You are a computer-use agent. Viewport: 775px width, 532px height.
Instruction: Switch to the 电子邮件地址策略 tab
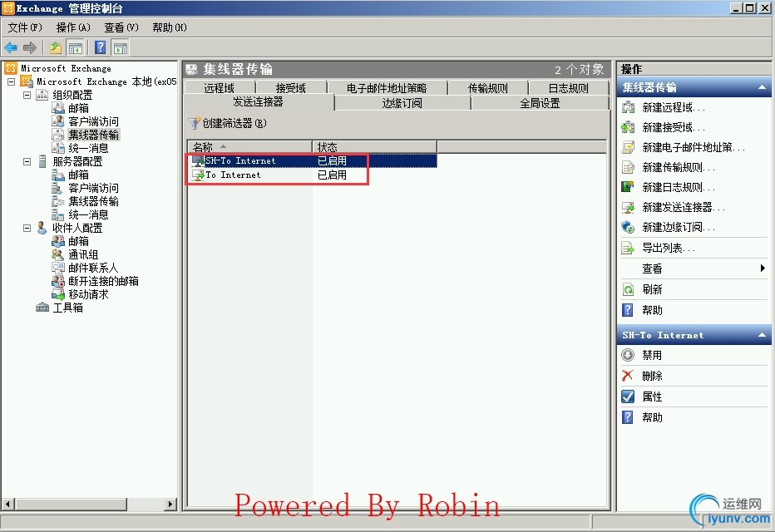pyautogui.click(x=387, y=88)
